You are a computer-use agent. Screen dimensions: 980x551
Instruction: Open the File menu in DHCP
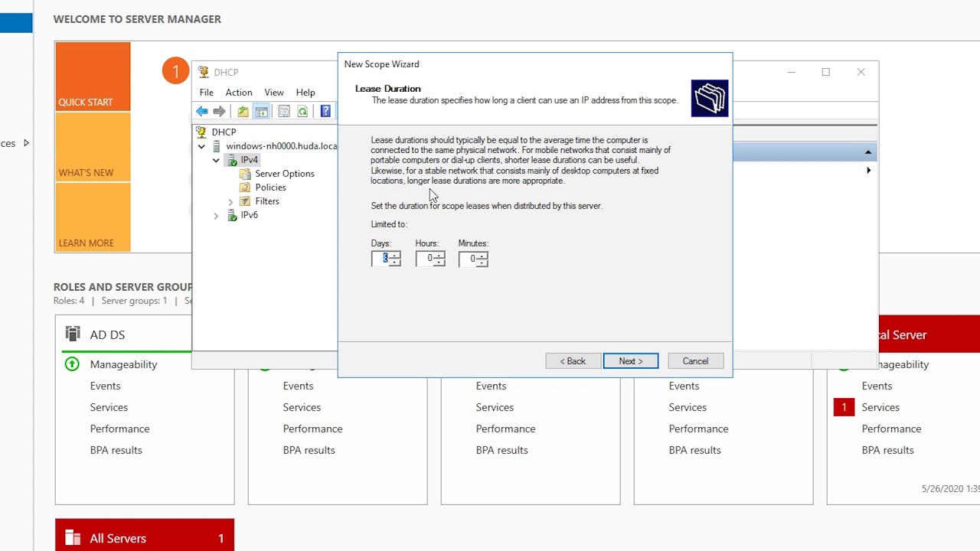tap(207, 92)
